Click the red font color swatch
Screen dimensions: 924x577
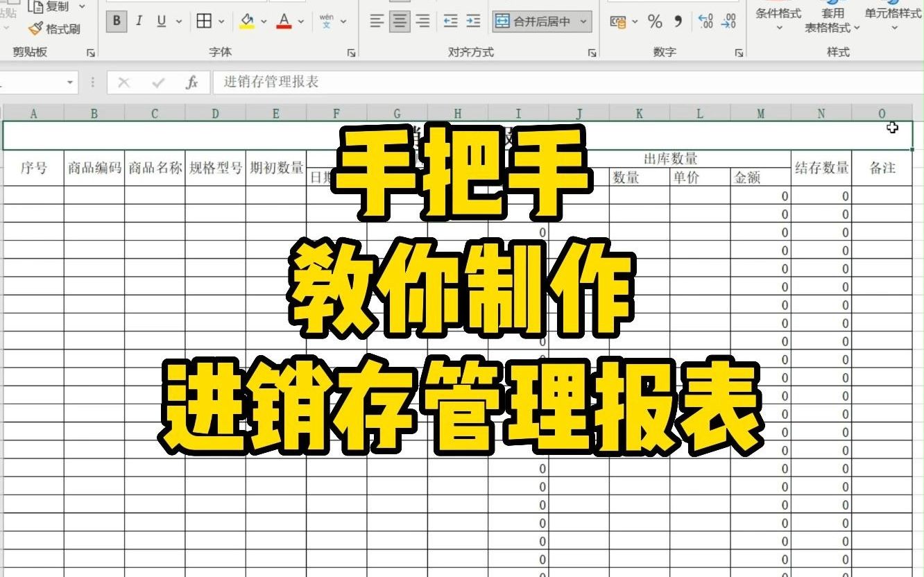(x=283, y=28)
